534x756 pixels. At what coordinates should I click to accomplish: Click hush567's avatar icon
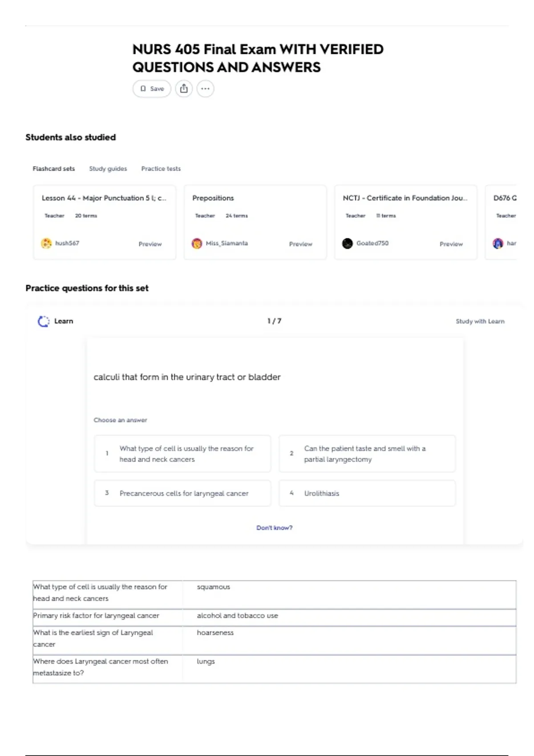point(46,243)
